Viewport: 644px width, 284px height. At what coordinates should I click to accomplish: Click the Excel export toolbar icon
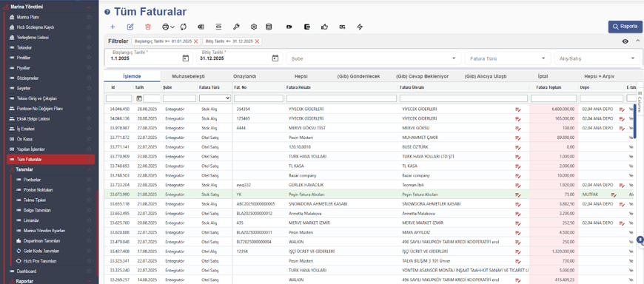[201, 27]
